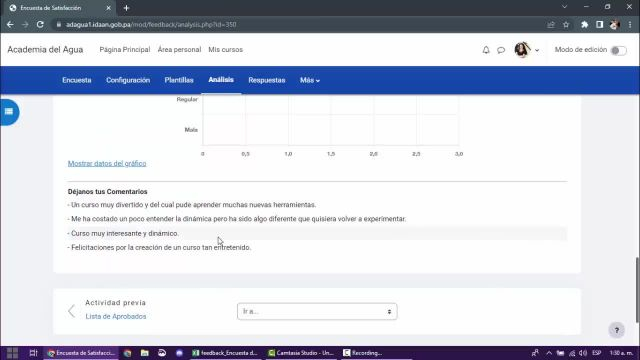640x360 pixels.
Task: Open the messaging chat bubble icon
Action: point(501,50)
